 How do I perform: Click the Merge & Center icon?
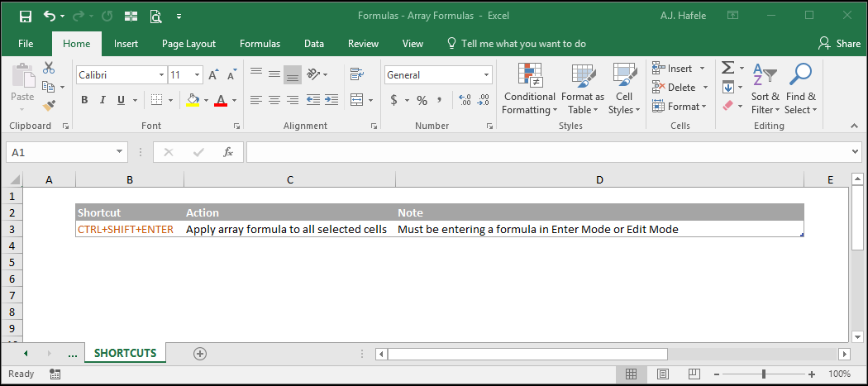pyautogui.click(x=357, y=100)
